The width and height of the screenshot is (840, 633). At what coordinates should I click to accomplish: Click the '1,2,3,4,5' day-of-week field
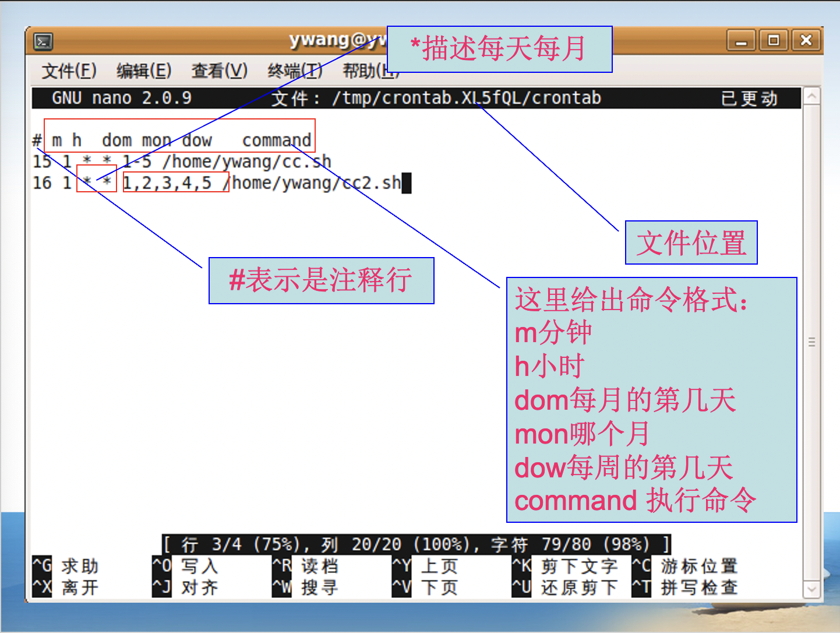(167, 183)
